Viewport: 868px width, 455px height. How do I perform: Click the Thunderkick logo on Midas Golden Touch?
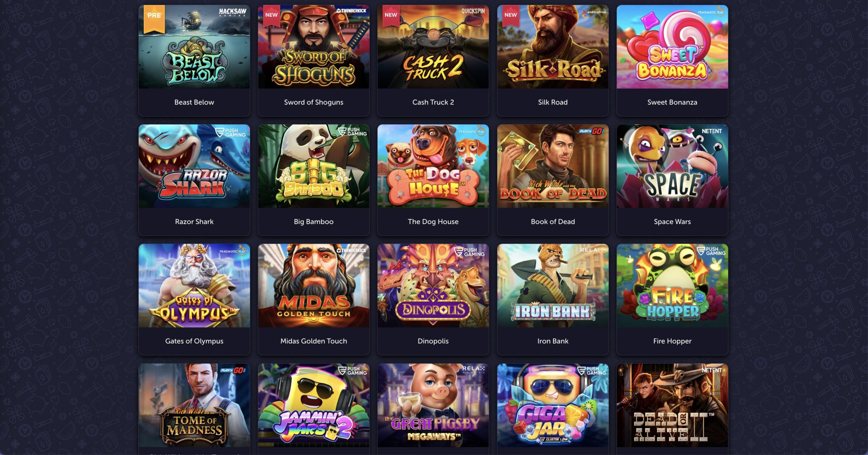pos(351,251)
